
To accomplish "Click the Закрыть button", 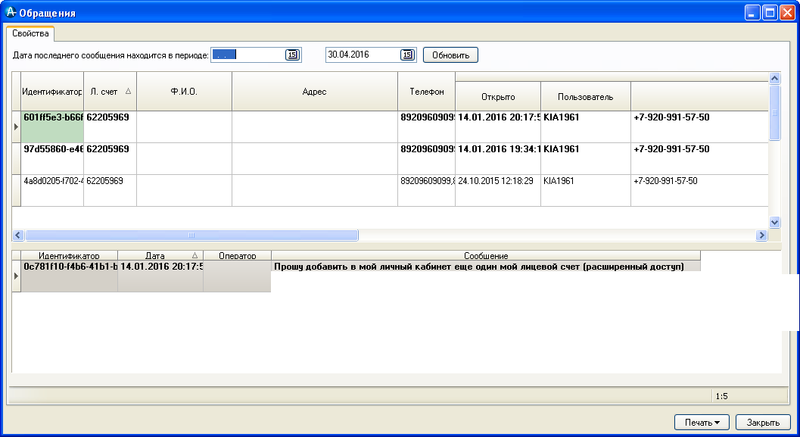I will click(x=762, y=421).
